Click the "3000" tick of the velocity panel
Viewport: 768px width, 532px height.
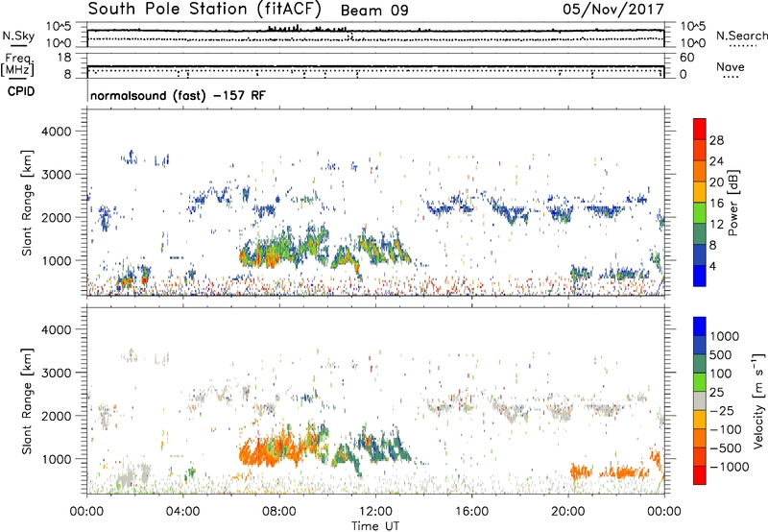[x=56, y=373]
